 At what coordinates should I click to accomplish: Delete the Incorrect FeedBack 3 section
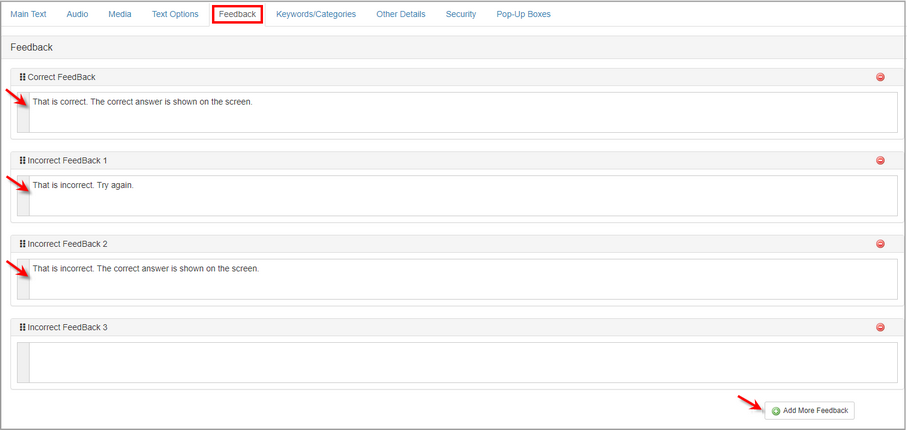tap(880, 327)
